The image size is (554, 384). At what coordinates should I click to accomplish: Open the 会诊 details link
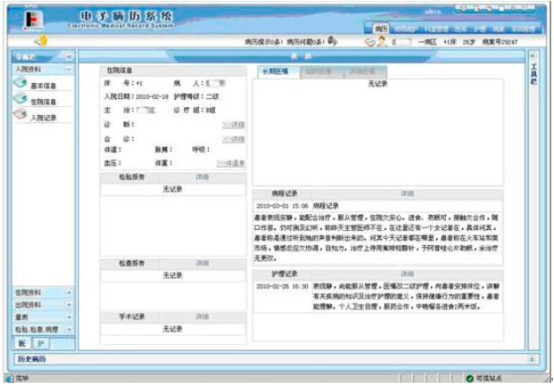233,139
